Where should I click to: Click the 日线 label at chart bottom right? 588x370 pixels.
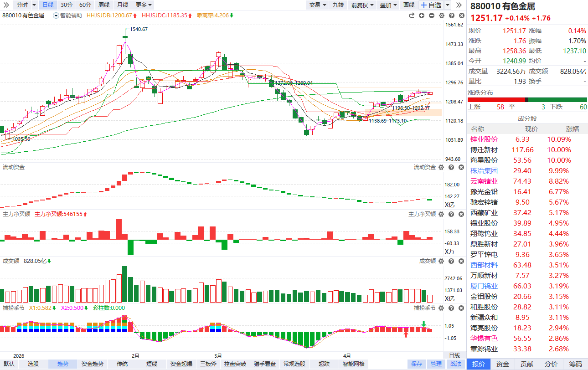[x=454, y=355]
